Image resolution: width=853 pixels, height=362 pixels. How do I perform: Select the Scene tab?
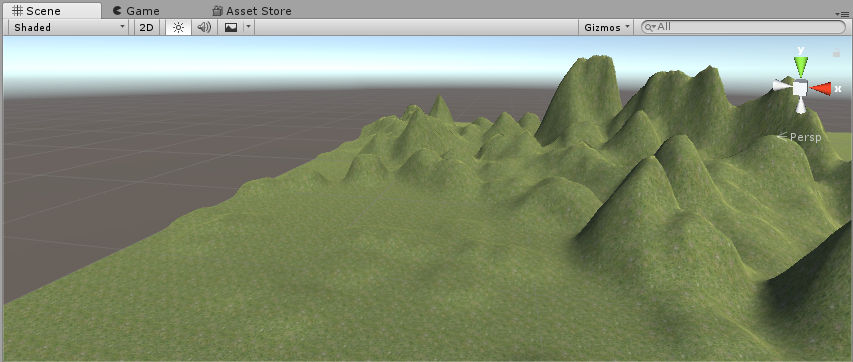click(52, 11)
